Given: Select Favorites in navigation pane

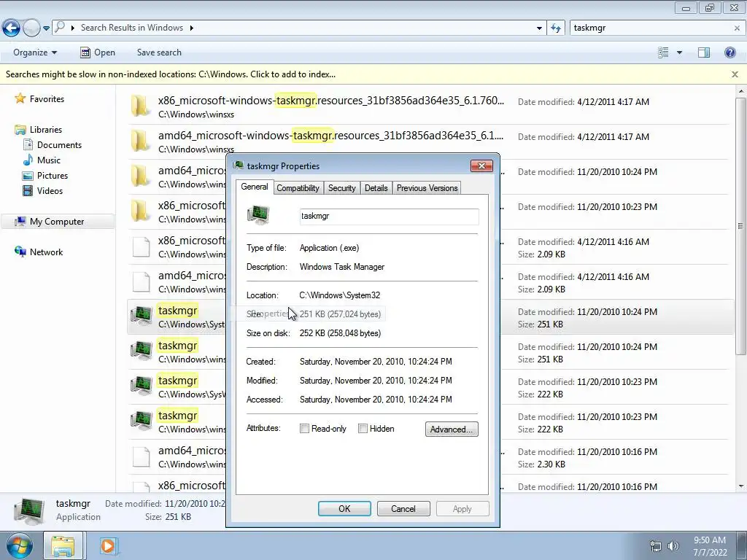Looking at the screenshot, I should (x=47, y=98).
